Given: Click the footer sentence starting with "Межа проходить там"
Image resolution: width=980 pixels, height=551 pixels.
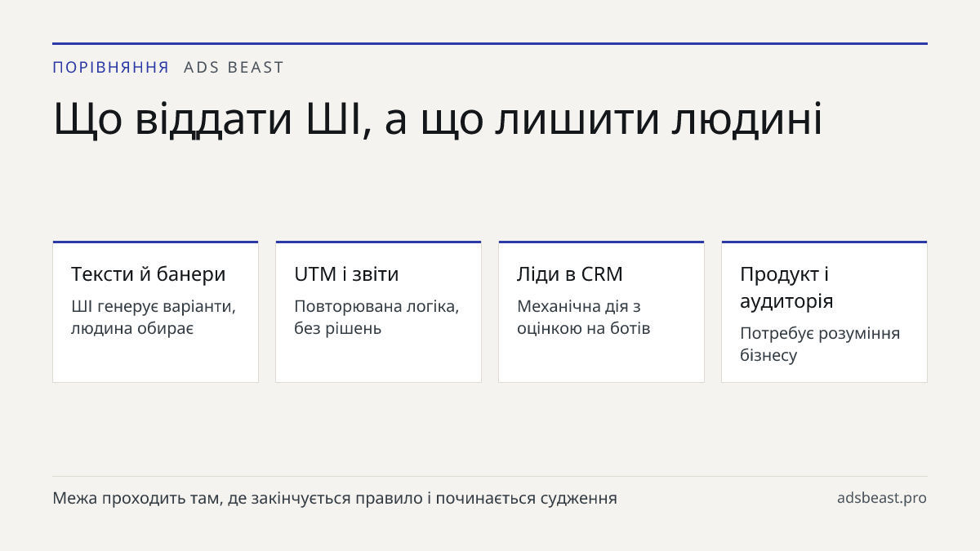Looking at the screenshot, I should (x=335, y=498).
